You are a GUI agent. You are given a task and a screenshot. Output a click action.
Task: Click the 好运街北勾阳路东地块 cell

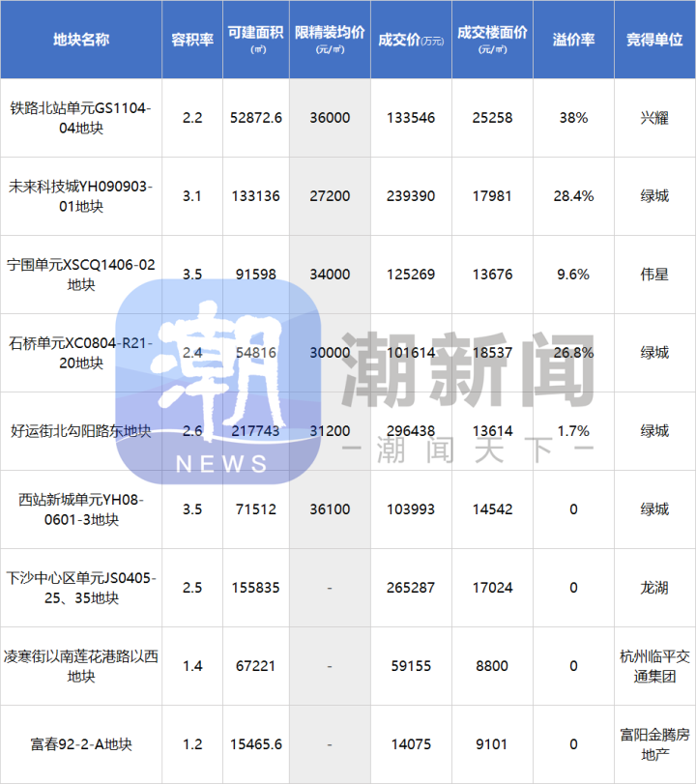click(81, 431)
